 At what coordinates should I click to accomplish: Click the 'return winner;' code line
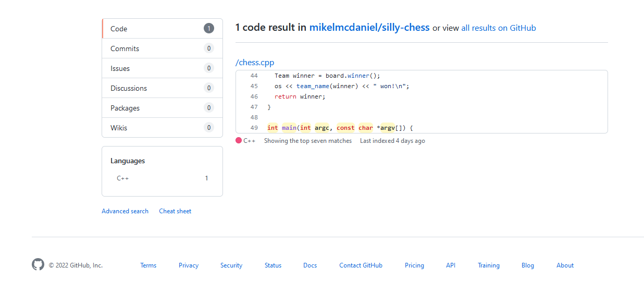coord(300,96)
